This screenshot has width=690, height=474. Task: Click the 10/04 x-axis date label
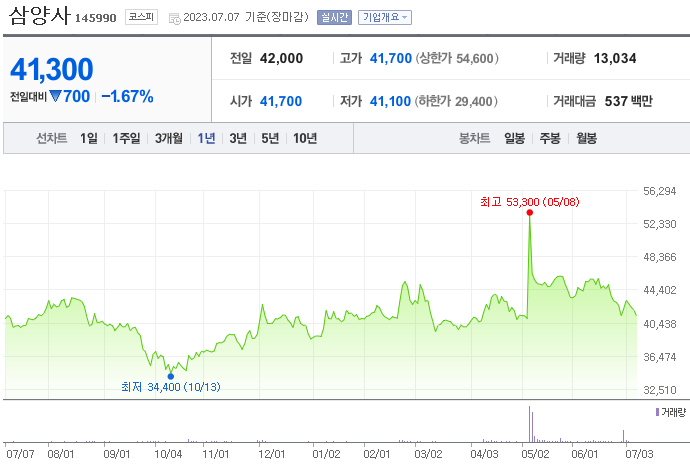(x=168, y=454)
